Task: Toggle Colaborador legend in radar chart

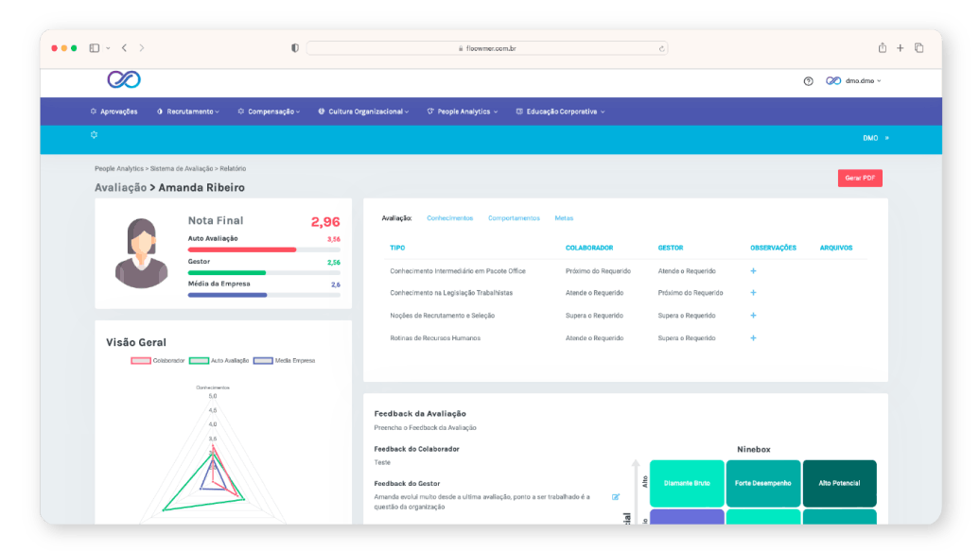Action: [157, 360]
